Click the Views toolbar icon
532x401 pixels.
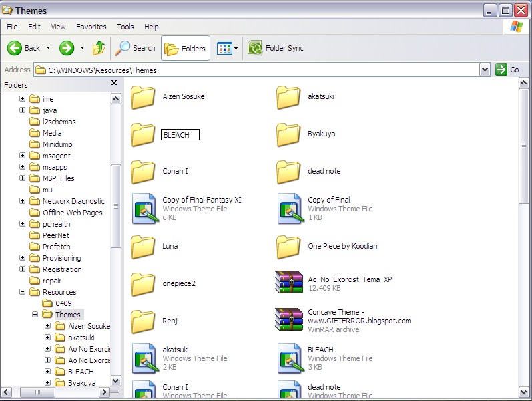click(224, 49)
